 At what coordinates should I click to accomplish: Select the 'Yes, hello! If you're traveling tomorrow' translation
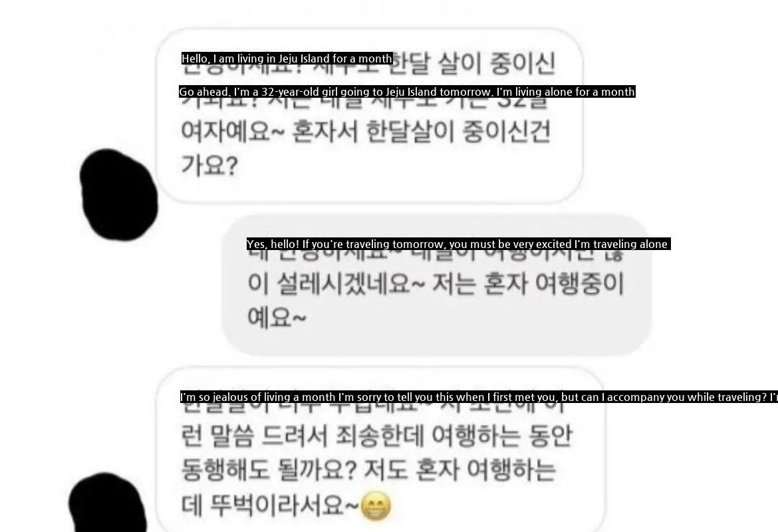click(458, 244)
